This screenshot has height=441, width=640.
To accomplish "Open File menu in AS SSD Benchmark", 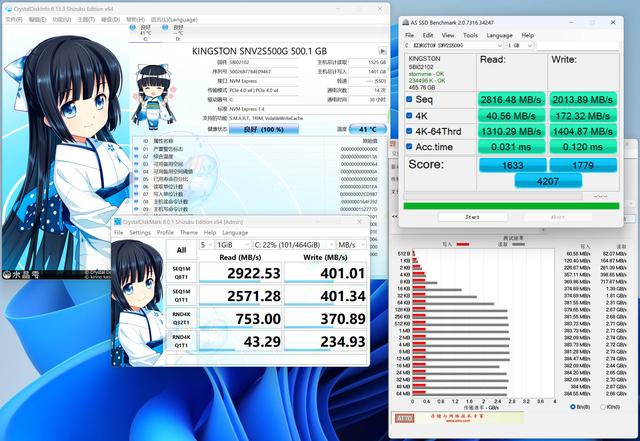I will pyautogui.click(x=409, y=35).
